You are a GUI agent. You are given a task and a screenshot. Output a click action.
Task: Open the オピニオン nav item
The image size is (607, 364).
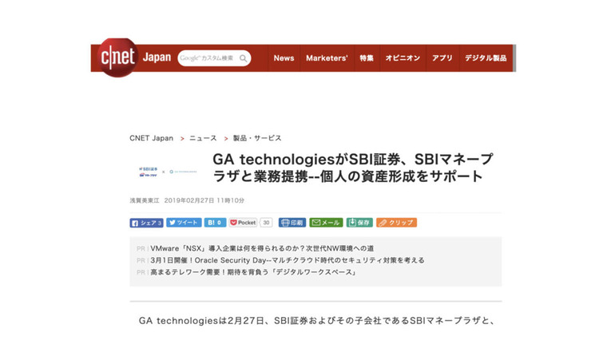pos(403,58)
